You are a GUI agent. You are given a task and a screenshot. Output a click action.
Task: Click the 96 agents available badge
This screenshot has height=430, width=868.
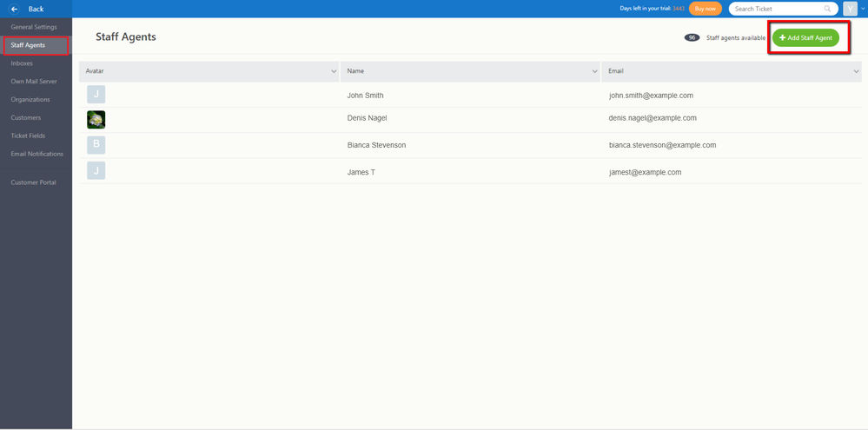pyautogui.click(x=692, y=37)
